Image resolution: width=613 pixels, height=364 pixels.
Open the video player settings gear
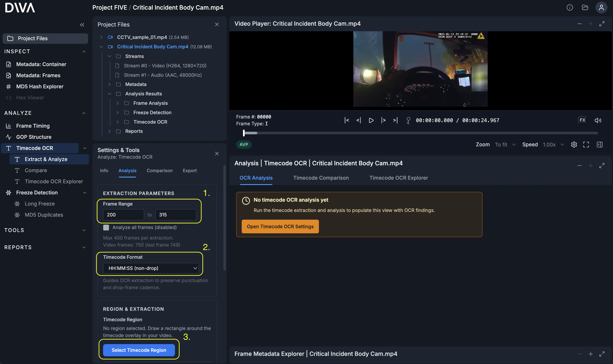point(574,145)
